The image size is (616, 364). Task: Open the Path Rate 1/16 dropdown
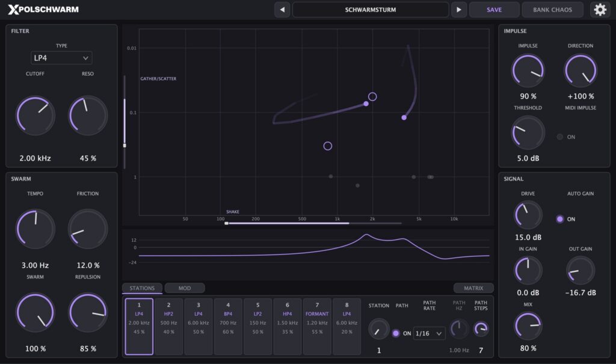429,333
